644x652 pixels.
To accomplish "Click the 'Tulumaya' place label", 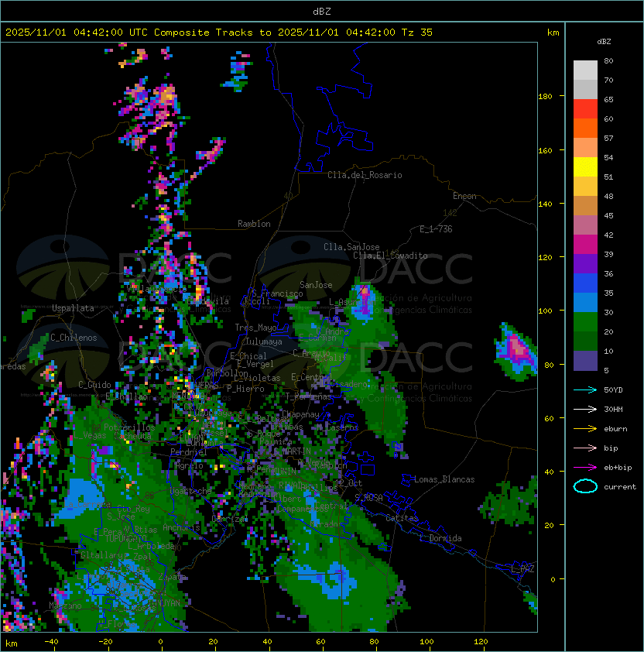I will [x=264, y=341].
